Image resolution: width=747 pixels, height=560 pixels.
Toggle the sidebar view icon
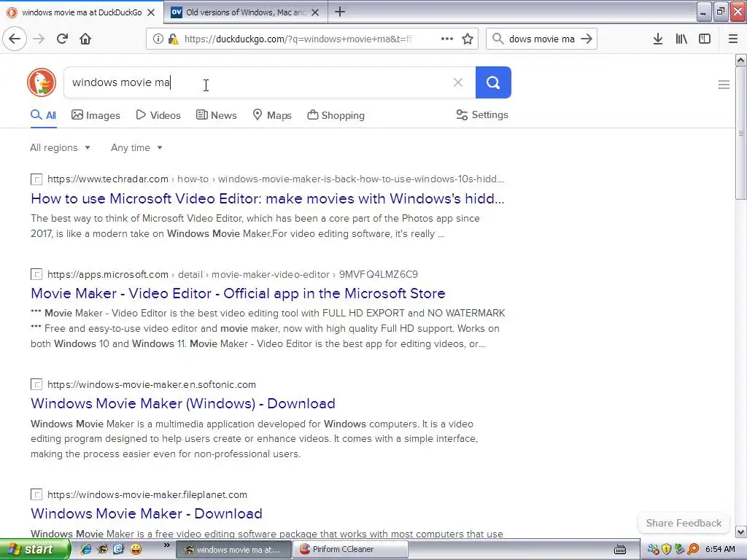click(705, 39)
